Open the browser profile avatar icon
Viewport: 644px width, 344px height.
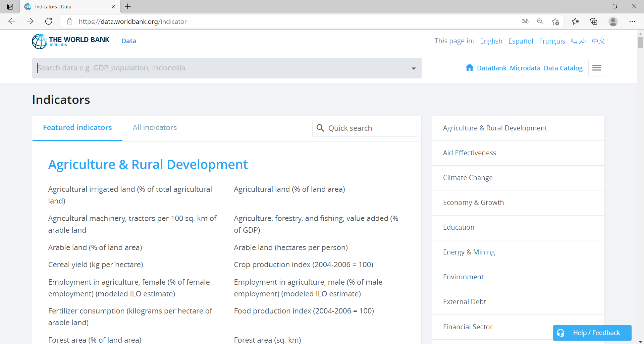point(613,21)
